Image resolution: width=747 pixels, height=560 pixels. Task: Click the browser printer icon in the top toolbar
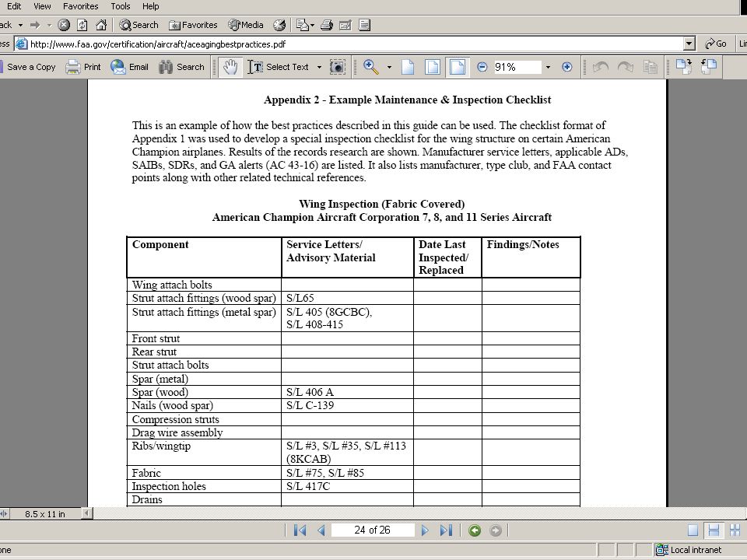(327, 25)
